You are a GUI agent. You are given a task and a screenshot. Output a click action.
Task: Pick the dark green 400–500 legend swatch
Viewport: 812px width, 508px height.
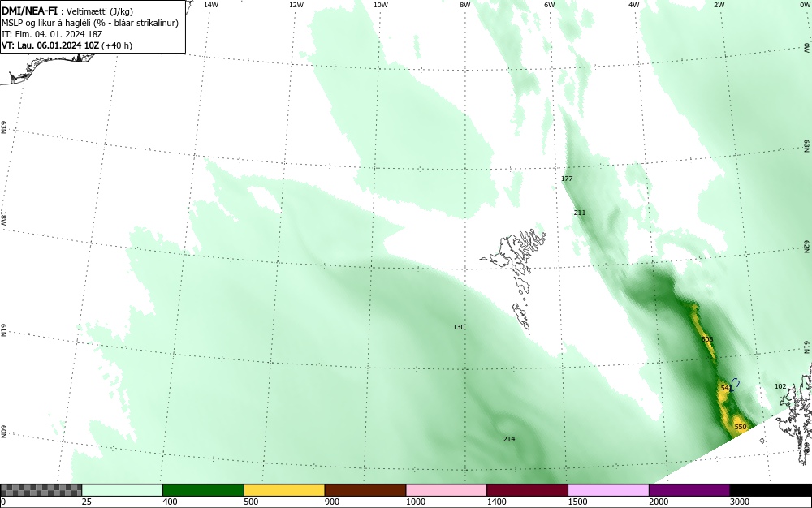pyautogui.click(x=203, y=490)
